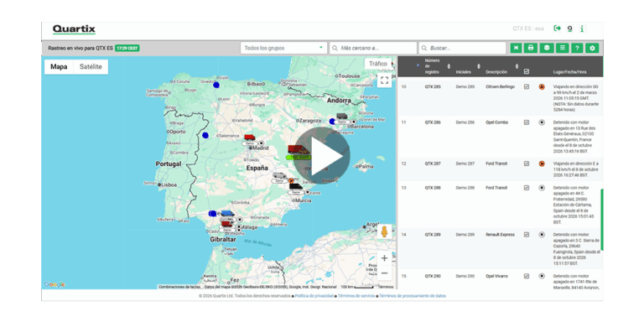The width and height of the screenshot is (644, 322).
Task: Click the Combinaciones de teclas map link
Action: pyautogui.click(x=180, y=287)
